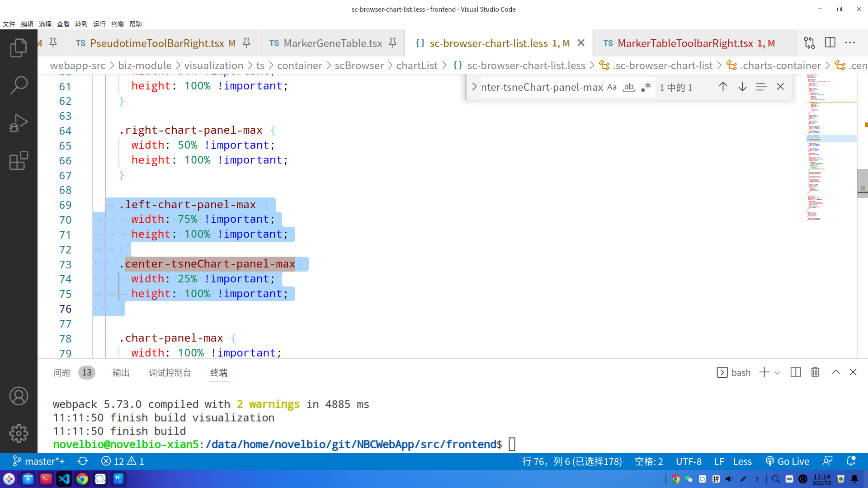Viewport: 868px width, 488px height.
Task: Click the find search input field
Action: click(x=542, y=87)
